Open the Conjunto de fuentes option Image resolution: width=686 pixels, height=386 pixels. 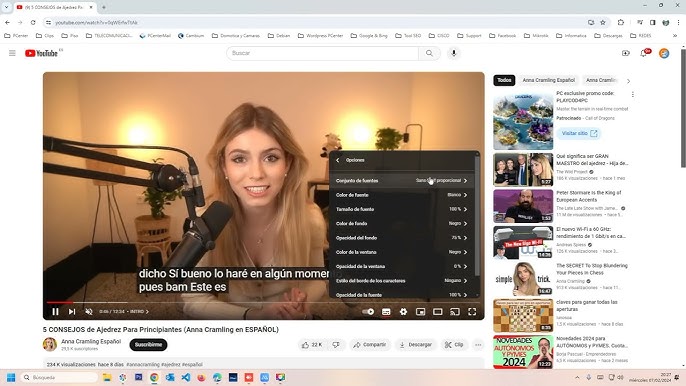(402, 180)
